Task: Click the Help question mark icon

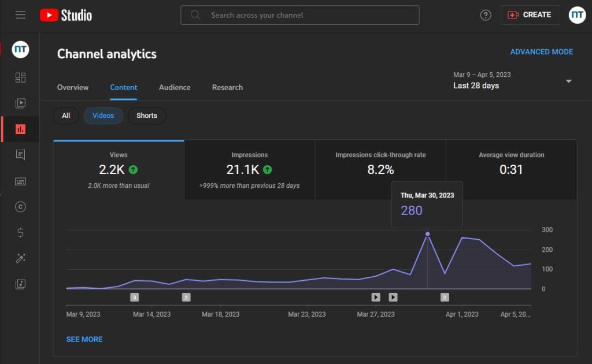Action: pyautogui.click(x=486, y=15)
